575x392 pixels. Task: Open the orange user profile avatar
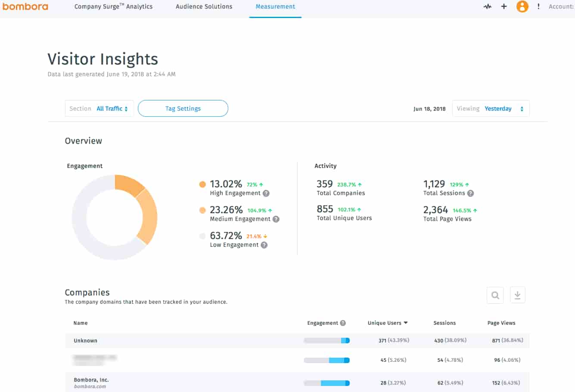522,6
